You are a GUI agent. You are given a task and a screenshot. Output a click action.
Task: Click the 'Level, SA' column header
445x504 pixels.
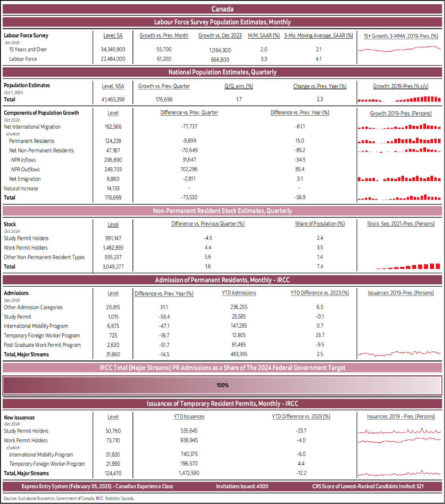(113, 35)
